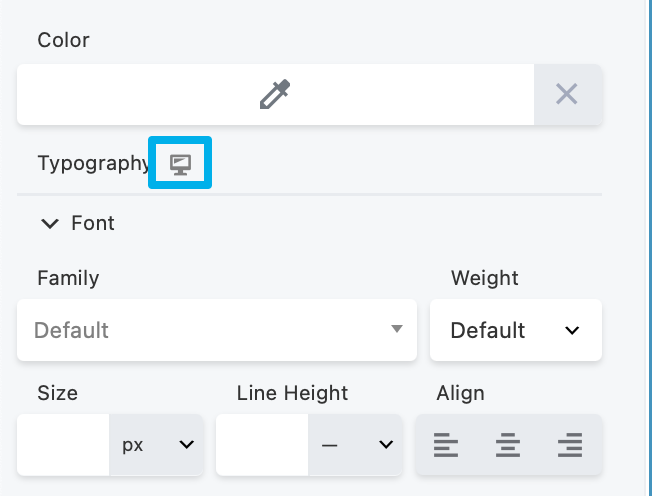652x496 pixels.
Task: Collapse the Font section chevron
Action: [x=49, y=223]
